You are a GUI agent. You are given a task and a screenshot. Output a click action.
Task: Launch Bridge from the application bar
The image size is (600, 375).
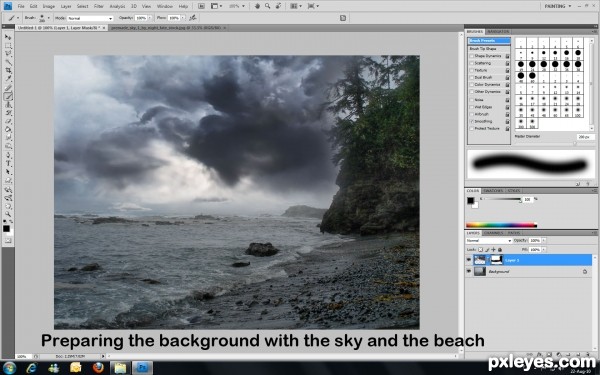(201, 6)
